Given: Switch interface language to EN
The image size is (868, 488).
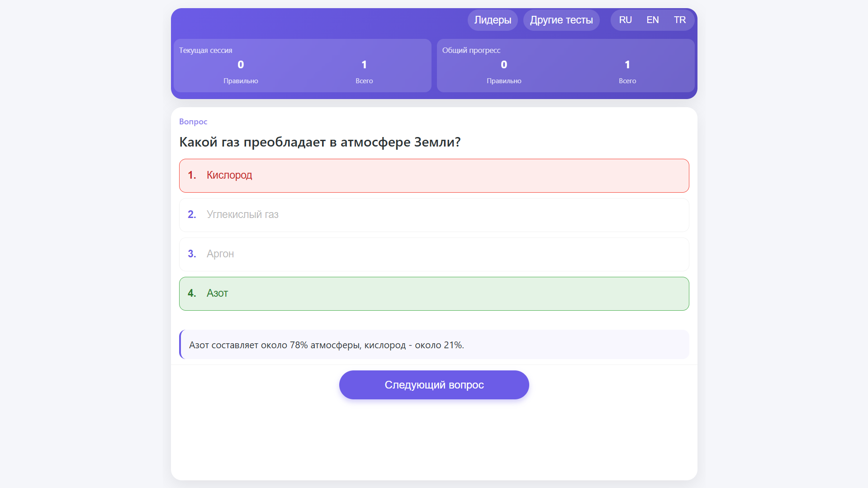Looking at the screenshot, I should (x=652, y=20).
